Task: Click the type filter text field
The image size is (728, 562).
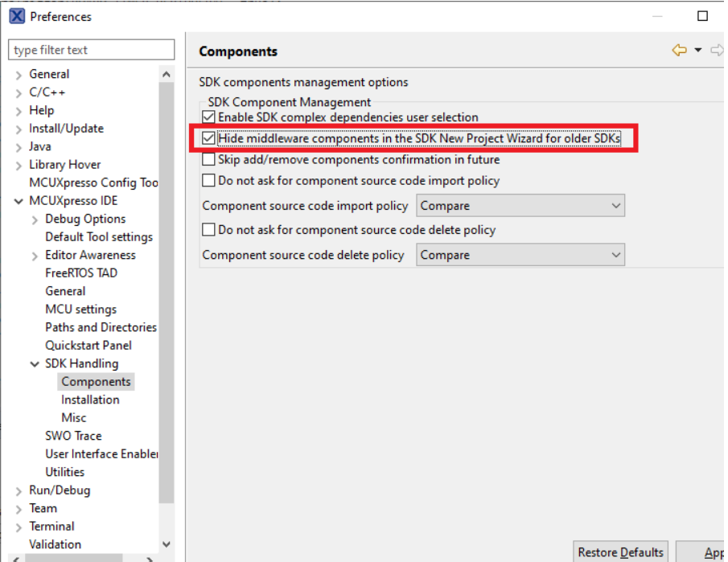Action: tap(92, 50)
